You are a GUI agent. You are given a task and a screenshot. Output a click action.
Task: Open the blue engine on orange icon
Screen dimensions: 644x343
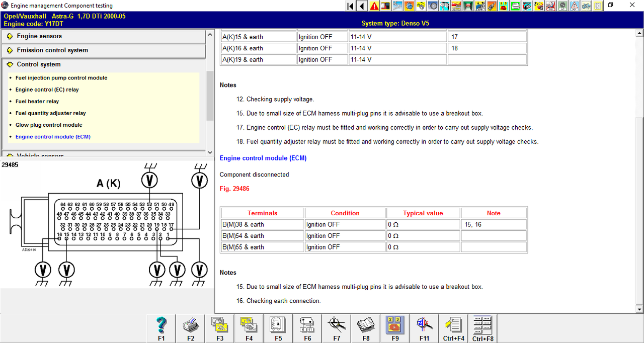click(x=410, y=6)
